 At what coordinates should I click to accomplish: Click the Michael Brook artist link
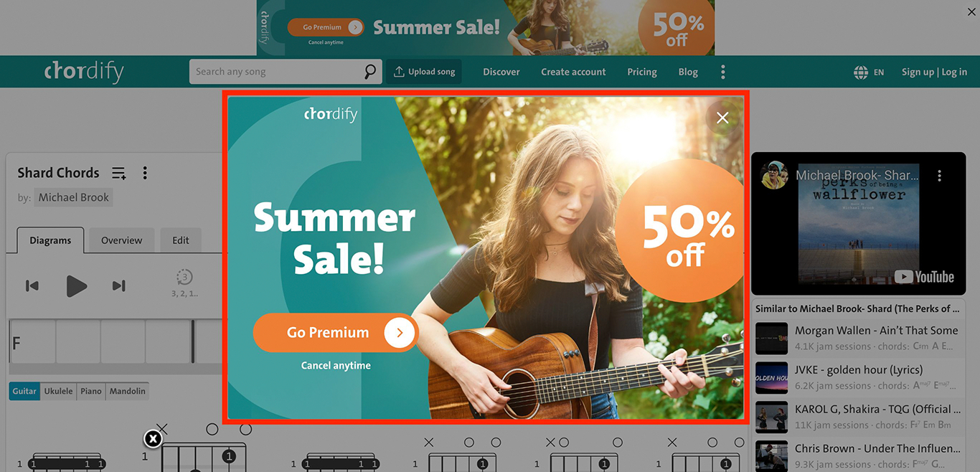pos(74,197)
